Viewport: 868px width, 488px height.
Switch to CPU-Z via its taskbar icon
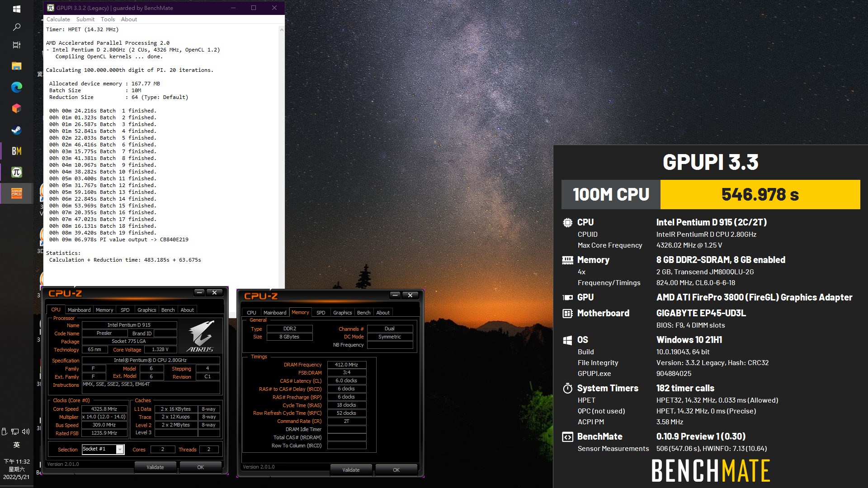pyautogui.click(x=17, y=193)
